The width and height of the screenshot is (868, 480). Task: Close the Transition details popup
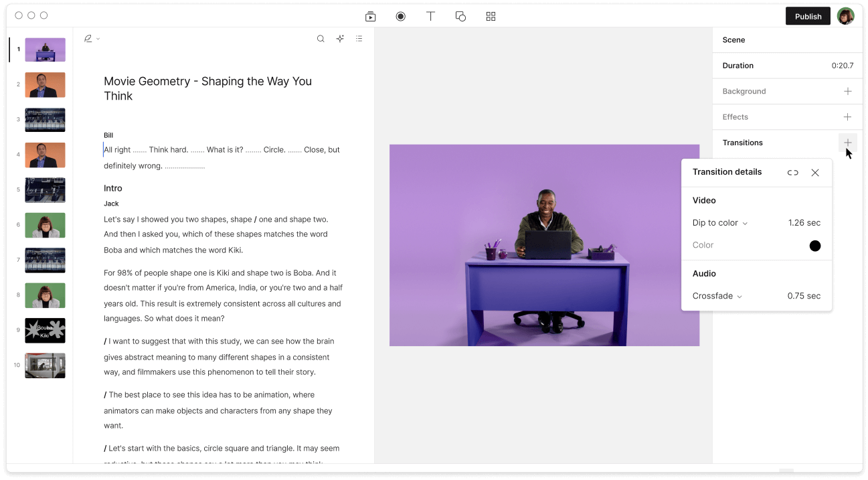pos(815,173)
